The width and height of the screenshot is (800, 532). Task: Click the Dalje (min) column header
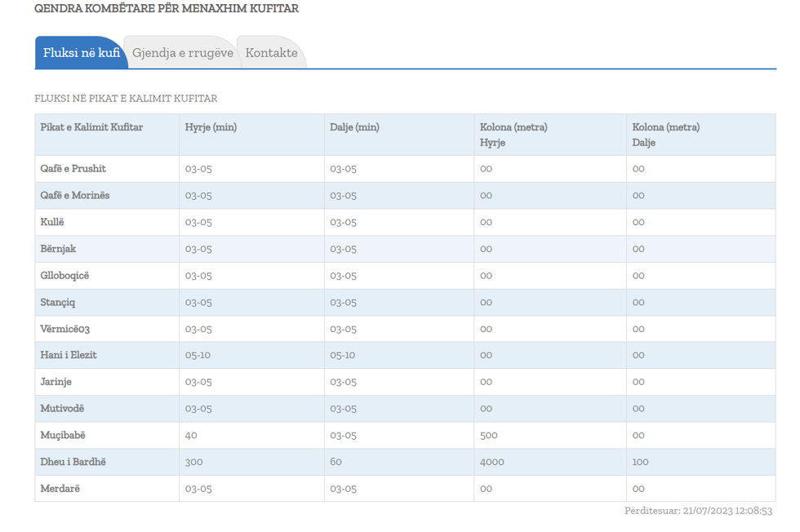(354, 127)
